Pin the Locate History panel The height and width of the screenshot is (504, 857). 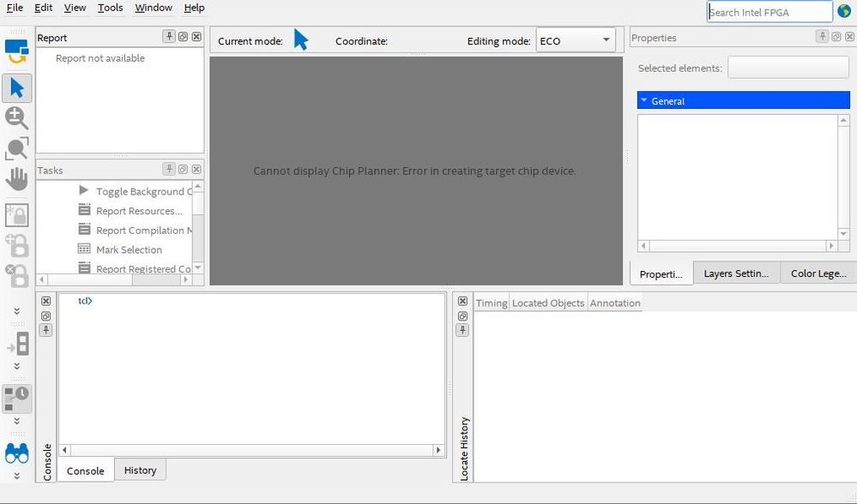pyautogui.click(x=462, y=330)
